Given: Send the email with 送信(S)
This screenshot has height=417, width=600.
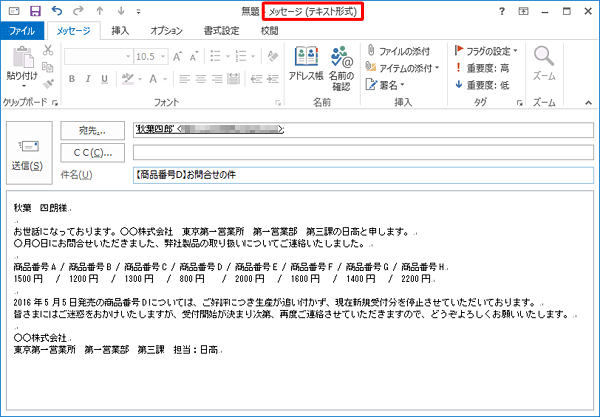Looking at the screenshot, I should pyautogui.click(x=29, y=153).
